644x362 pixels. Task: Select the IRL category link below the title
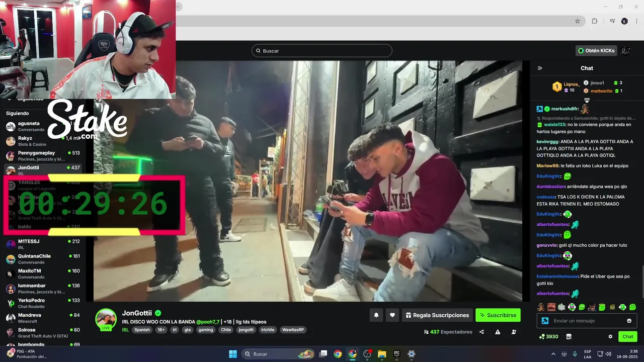[125, 330]
